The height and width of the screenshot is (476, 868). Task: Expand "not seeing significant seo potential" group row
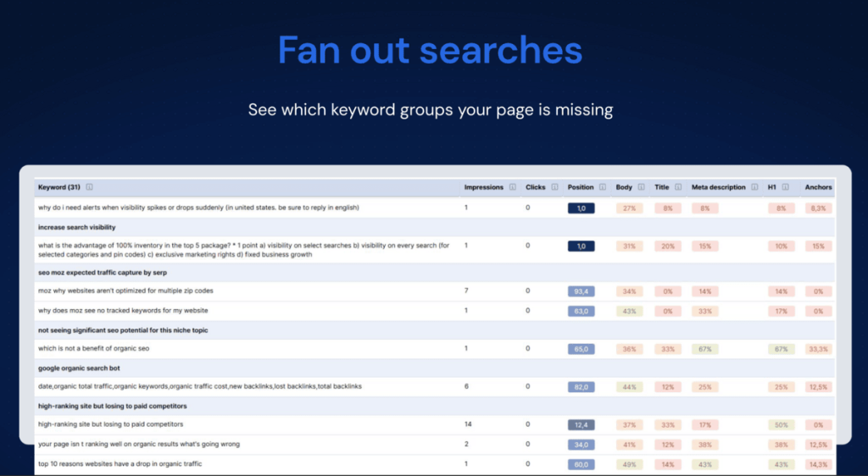point(123,329)
